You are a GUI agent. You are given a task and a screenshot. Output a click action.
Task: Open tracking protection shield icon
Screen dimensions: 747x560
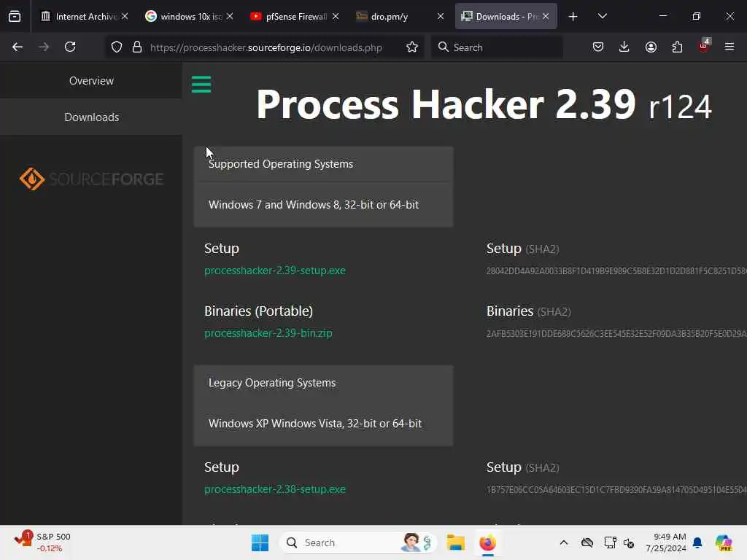pos(117,47)
